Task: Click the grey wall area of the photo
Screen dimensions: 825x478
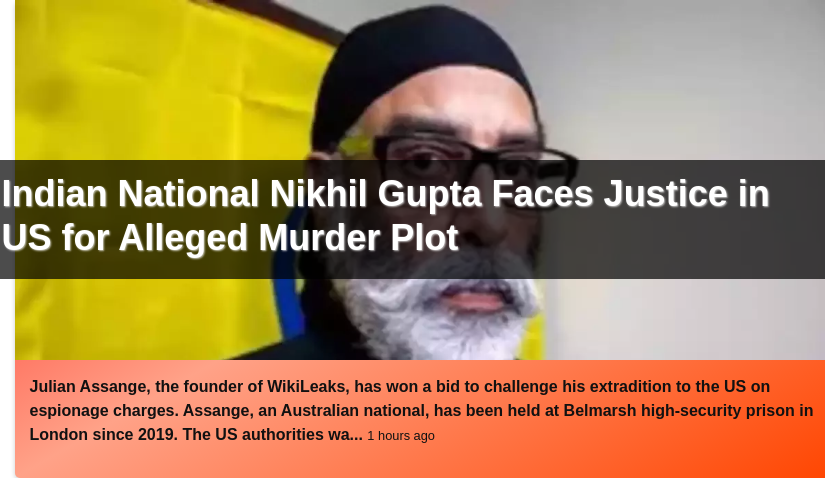Action: pyautogui.click(x=684, y=79)
